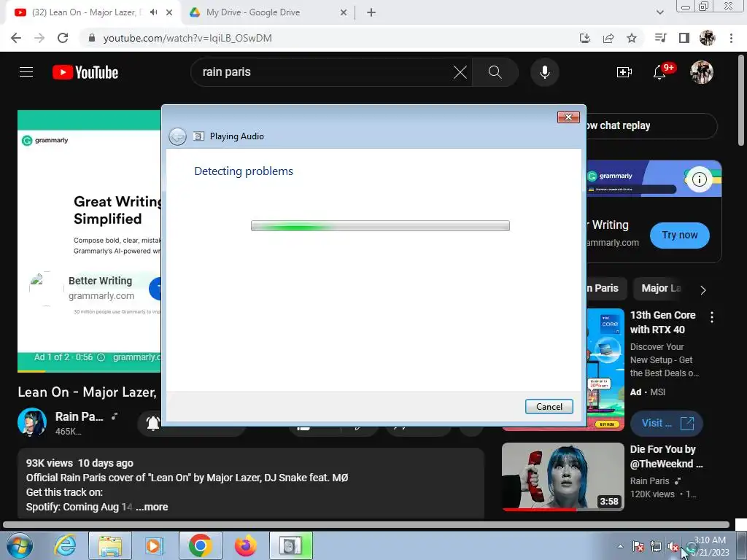The height and width of the screenshot is (560, 747).
Task: Open Windows Explorer from taskbar
Action: tap(110, 545)
